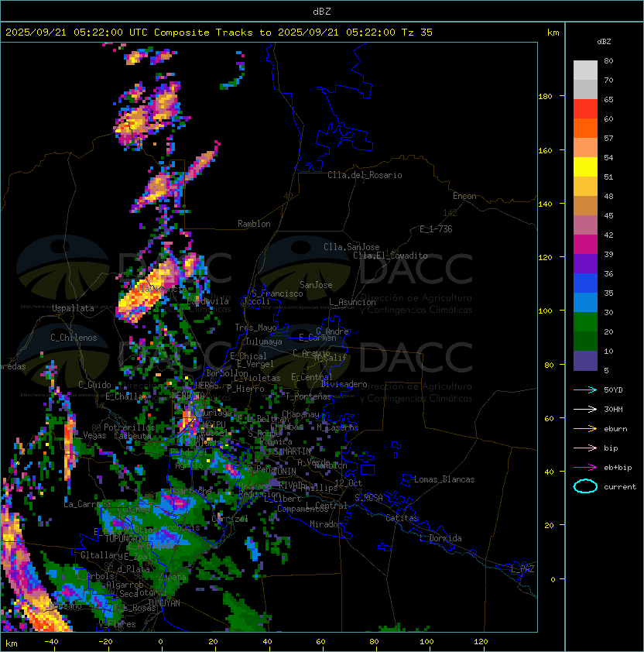
Task: Click the 'eb+bip' legend label
Action: click(618, 468)
